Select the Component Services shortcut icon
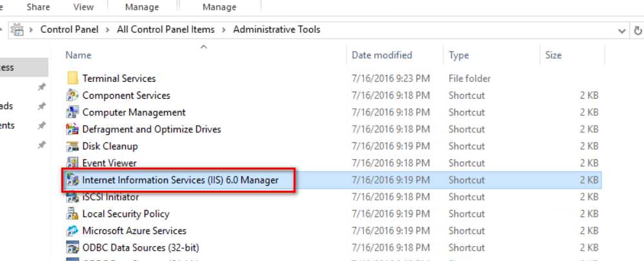This screenshot has width=644, height=261. [x=72, y=95]
